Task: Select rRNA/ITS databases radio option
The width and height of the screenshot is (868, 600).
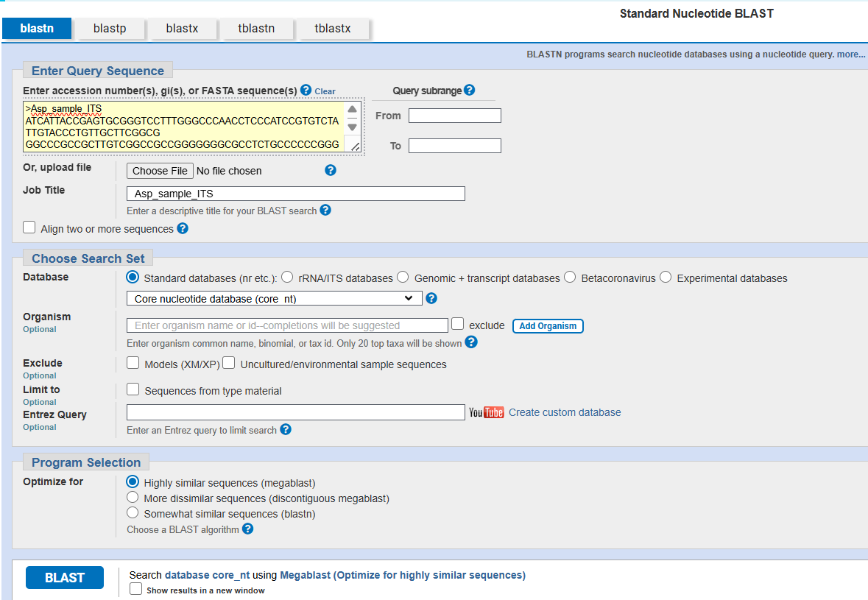Action: tap(287, 277)
